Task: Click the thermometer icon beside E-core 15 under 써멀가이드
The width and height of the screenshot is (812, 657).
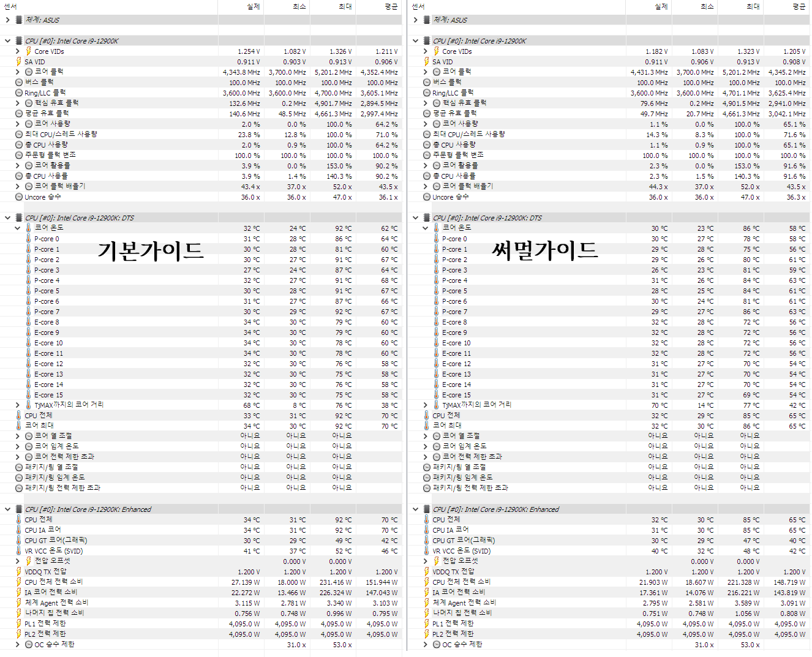Action: (x=436, y=395)
